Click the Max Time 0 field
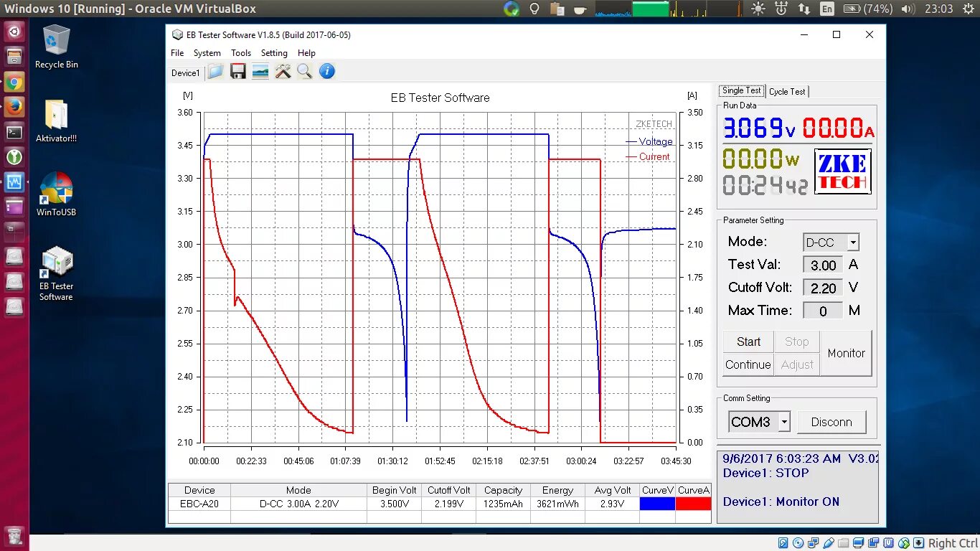The image size is (980, 551). [x=823, y=311]
